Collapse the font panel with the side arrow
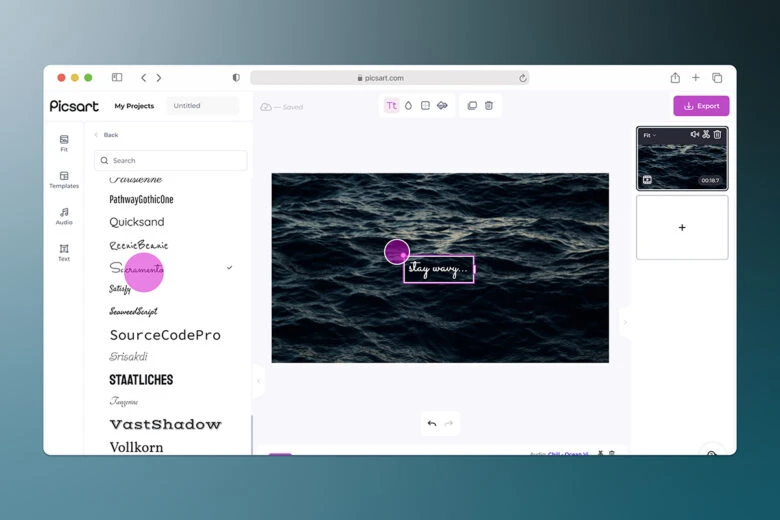This screenshot has height=520, width=780. tap(257, 380)
